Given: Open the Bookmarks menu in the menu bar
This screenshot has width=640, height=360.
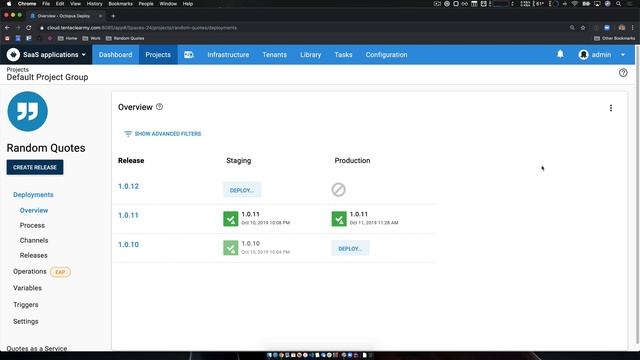Looking at the screenshot, I should point(120,4).
